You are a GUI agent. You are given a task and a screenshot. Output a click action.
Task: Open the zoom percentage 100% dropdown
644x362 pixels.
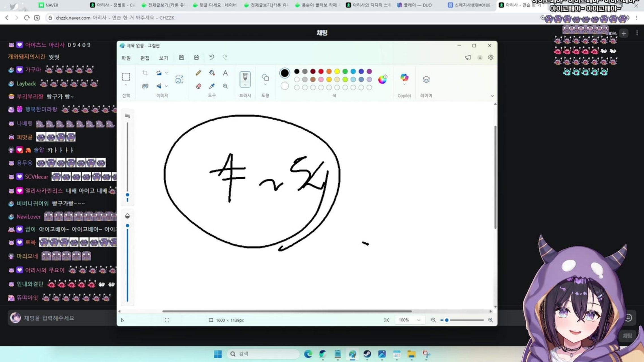pyautogui.click(x=419, y=320)
